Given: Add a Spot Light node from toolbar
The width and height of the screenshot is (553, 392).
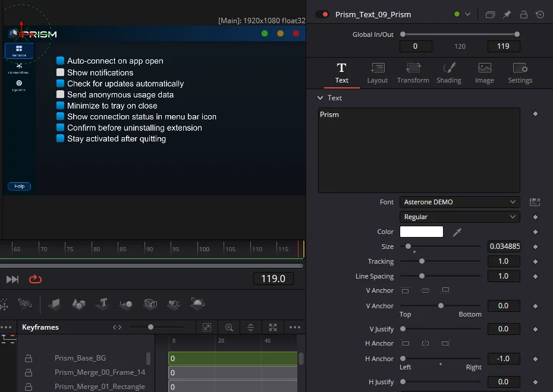Looking at the screenshot, I should tap(174, 304).
